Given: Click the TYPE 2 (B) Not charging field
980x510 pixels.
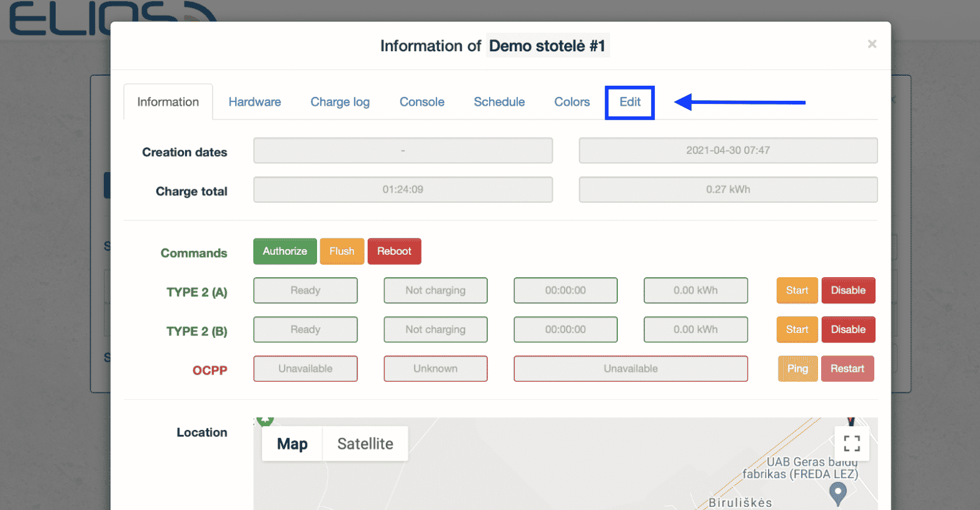Looking at the screenshot, I should (435, 330).
